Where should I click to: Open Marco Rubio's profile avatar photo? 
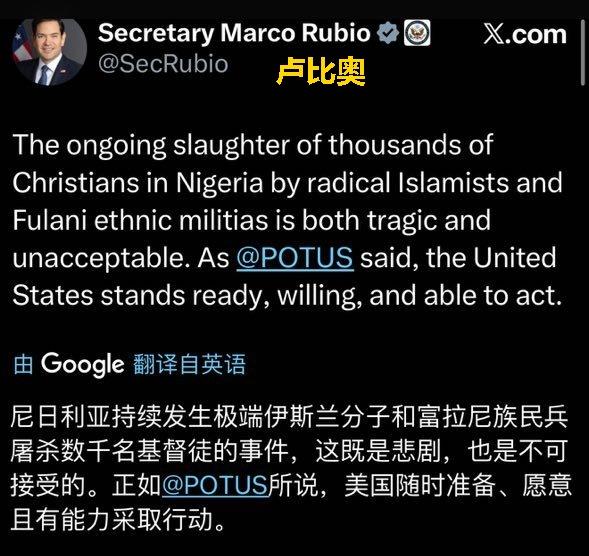click(50, 52)
